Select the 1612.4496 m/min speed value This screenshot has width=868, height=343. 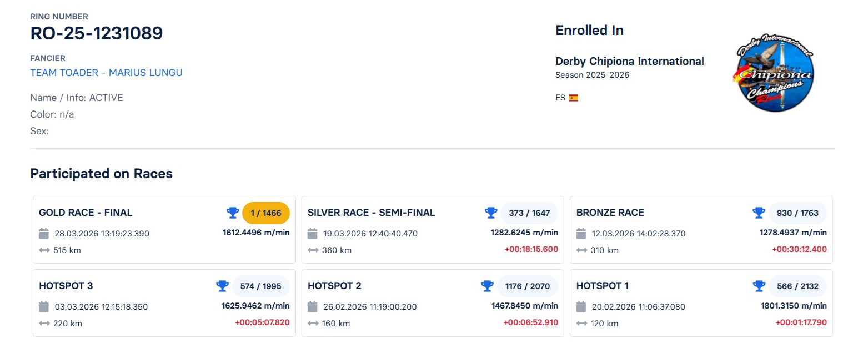256,233
